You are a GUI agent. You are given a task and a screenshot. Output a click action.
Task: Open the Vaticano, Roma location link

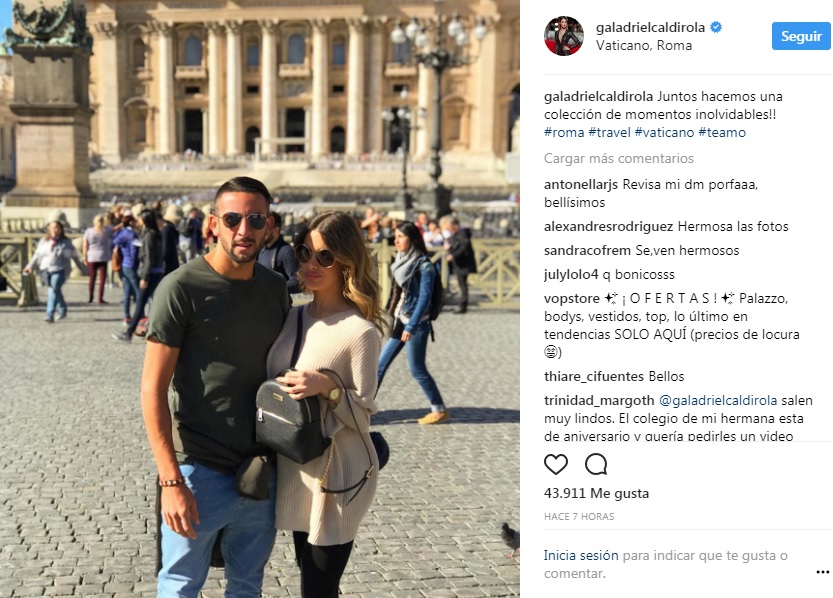pos(644,46)
